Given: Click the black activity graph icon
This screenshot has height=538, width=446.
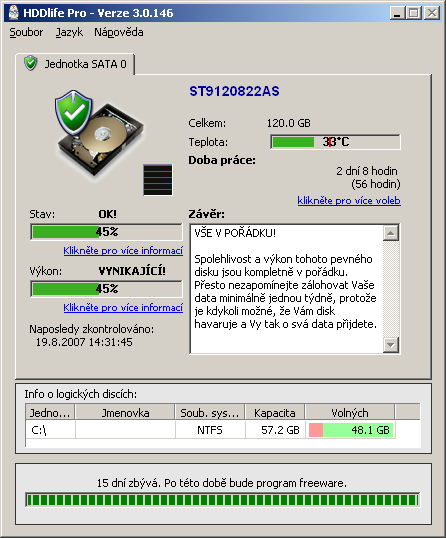Looking at the screenshot, I should (158, 180).
